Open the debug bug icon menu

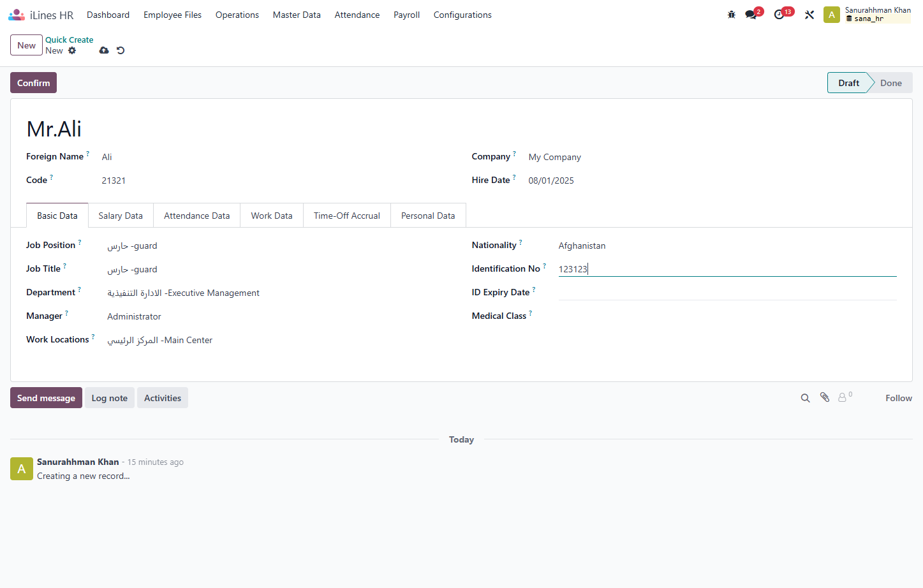[x=732, y=15]
